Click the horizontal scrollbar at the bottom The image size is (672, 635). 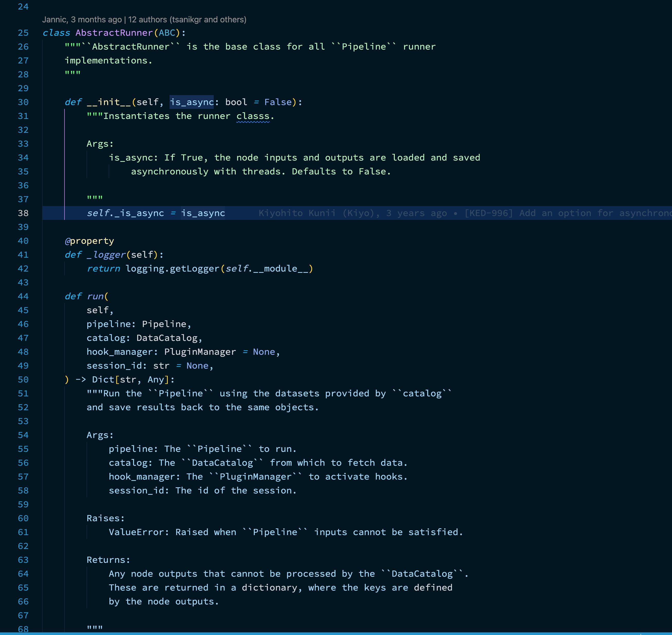point(336,633)
